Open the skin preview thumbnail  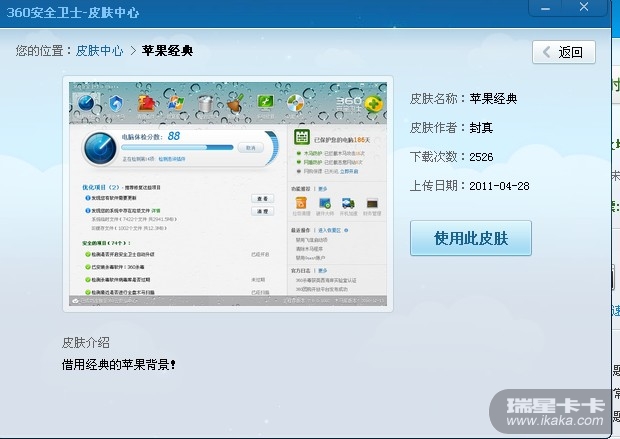228,194
